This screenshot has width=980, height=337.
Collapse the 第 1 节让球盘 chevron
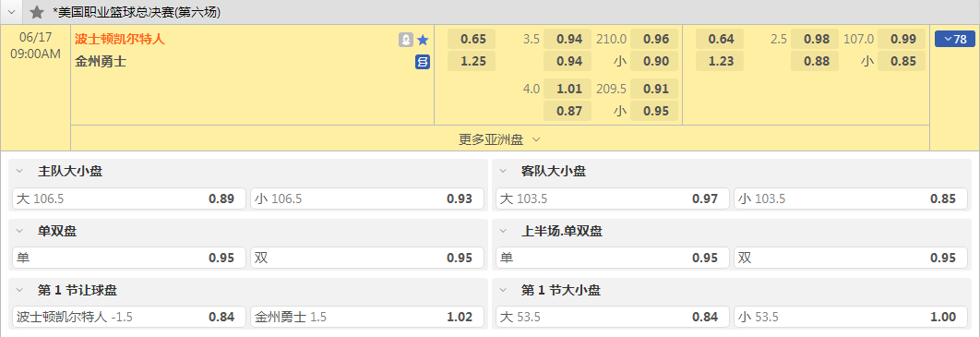coord(19,290)
